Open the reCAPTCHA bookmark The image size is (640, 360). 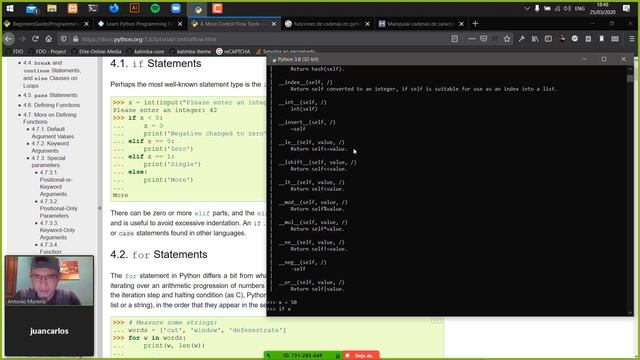(233, 51)
